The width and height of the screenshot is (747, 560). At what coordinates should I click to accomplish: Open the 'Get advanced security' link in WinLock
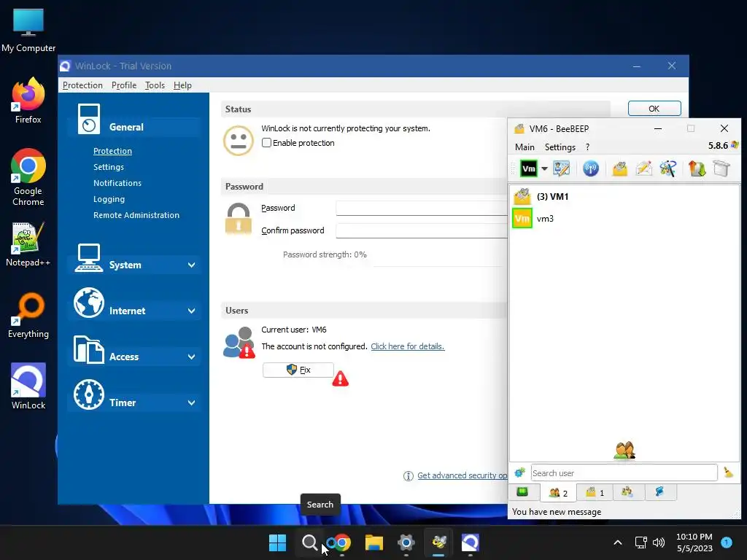(462, 475)
